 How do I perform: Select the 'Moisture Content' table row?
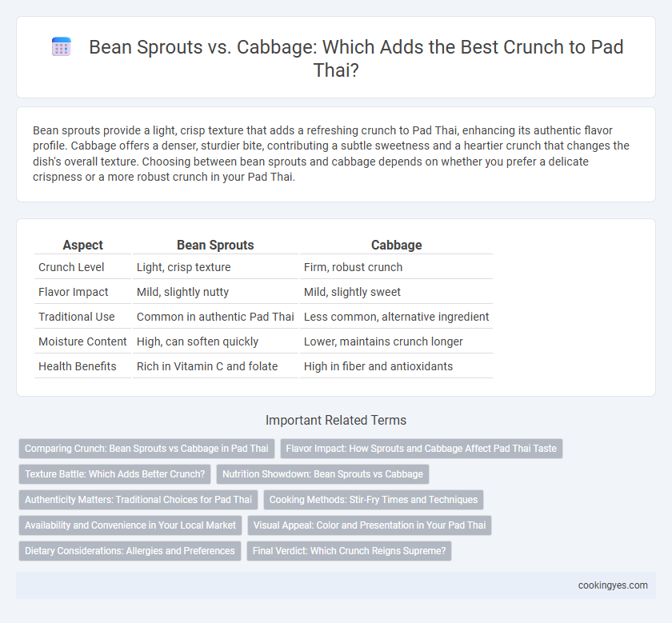[x=263, y=341]
